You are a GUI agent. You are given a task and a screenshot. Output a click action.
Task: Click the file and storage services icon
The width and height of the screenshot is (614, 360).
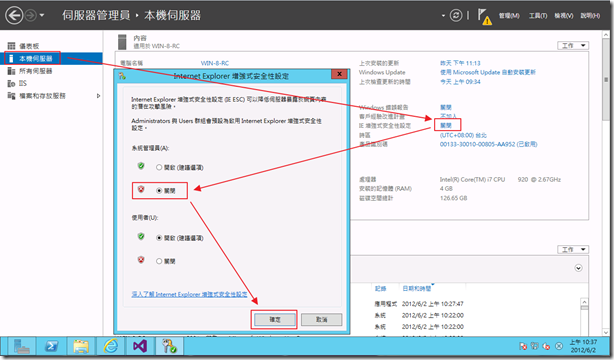click(x=11, y=96)
